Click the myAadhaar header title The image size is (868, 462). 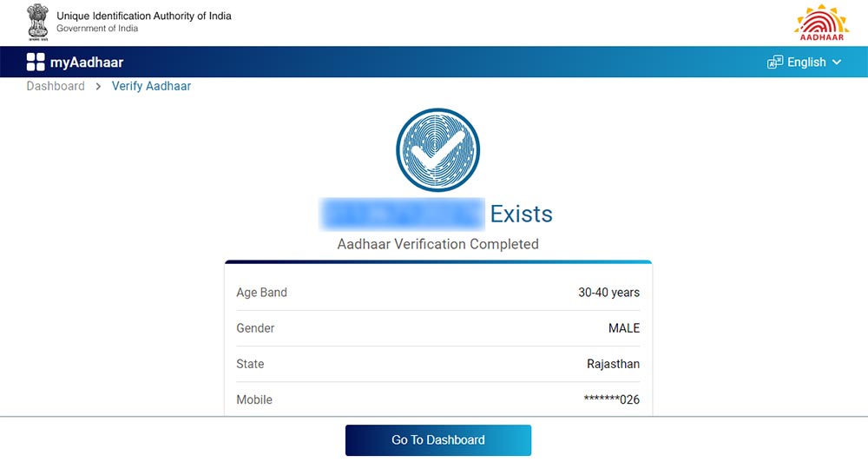pos(87,62)
